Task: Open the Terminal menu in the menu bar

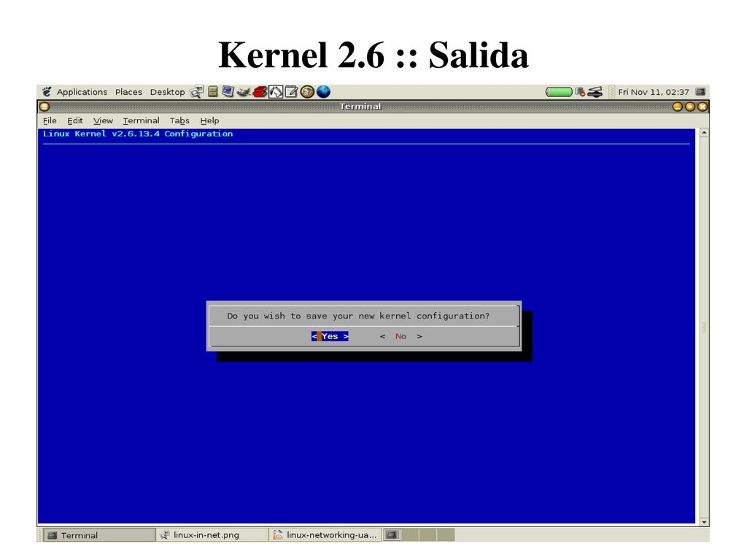Action: (141, 120)
